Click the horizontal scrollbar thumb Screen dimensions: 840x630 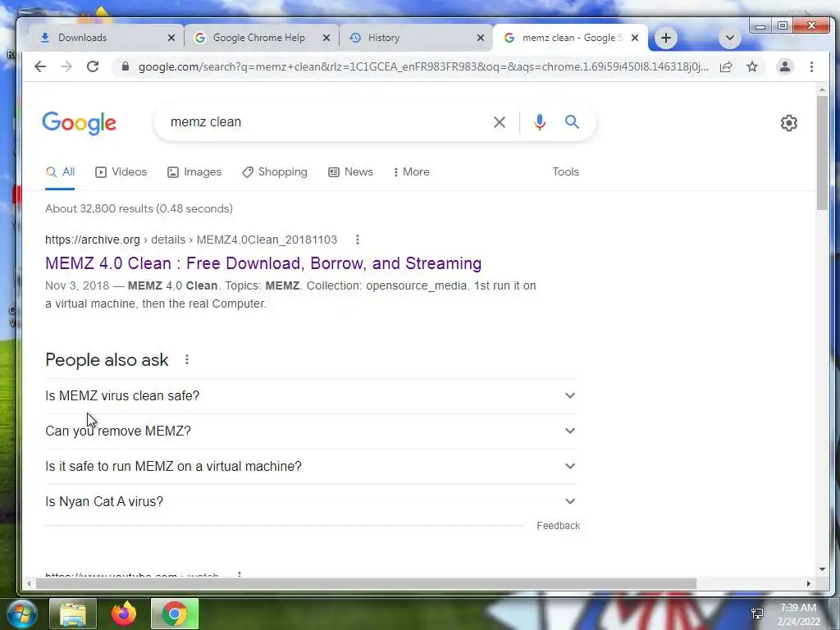pos(366,583)
